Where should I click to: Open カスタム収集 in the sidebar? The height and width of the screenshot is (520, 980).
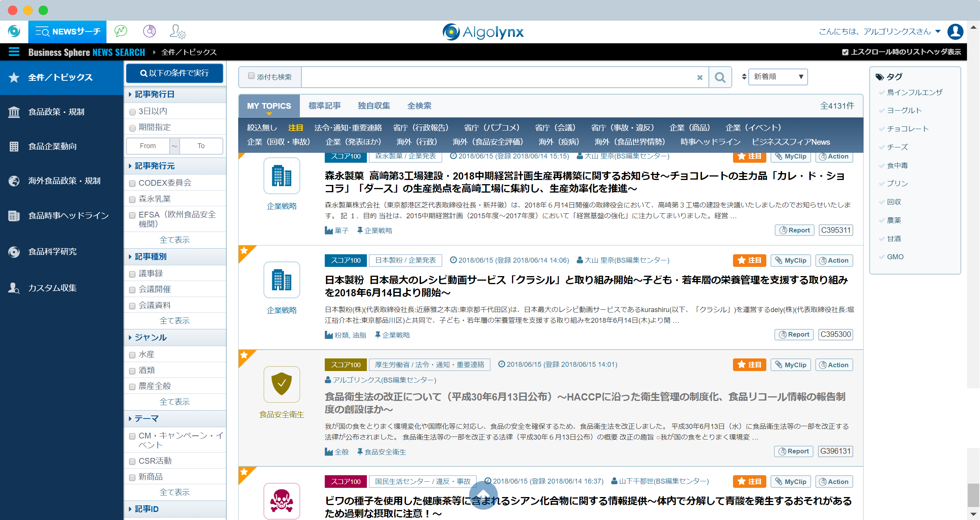click(62, 288)
